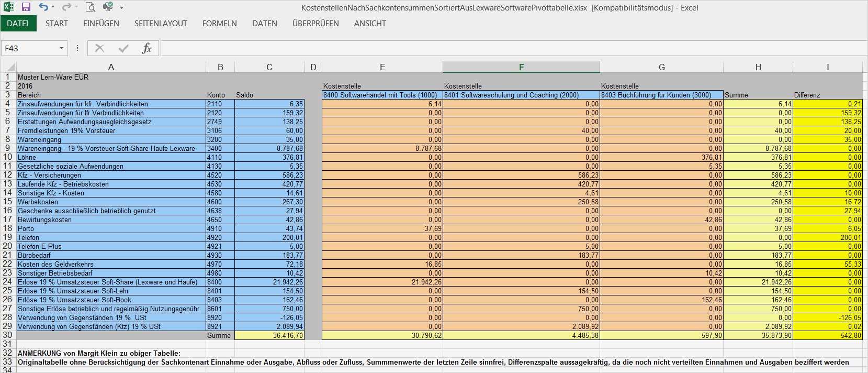The width and height of the screenshot is (868, 373).
Task: Select column I header
Action: [x=828, y=67]
